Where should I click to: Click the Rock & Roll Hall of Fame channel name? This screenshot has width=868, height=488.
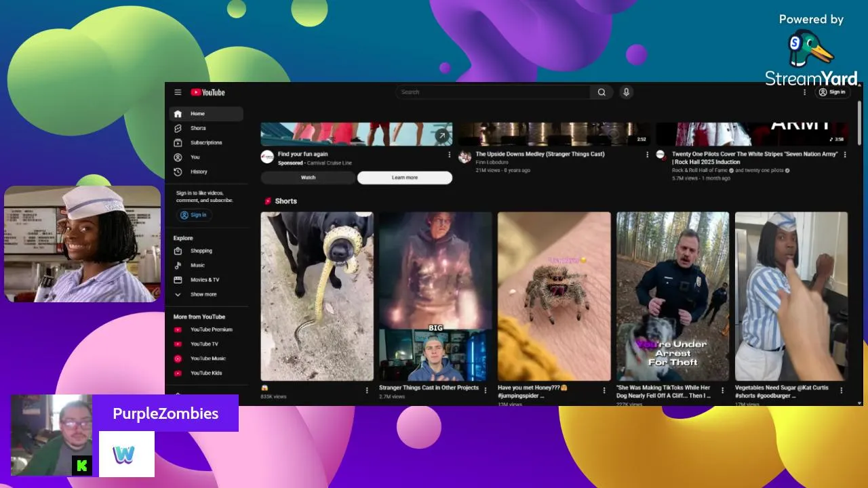tap(700, 170)
